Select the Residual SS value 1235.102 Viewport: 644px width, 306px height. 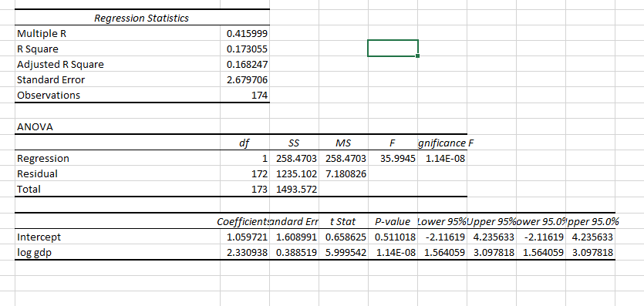pos(294,173)
